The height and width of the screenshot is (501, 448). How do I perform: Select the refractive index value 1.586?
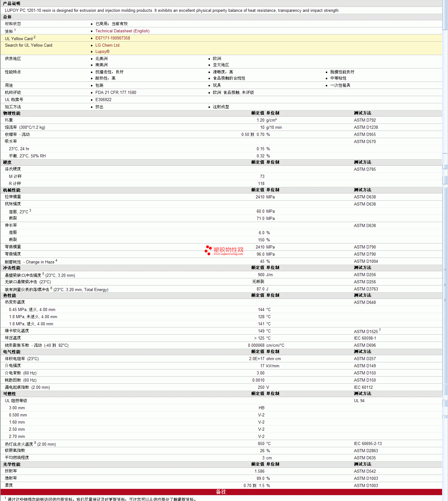pyautogui.click(x=259, y=471)
